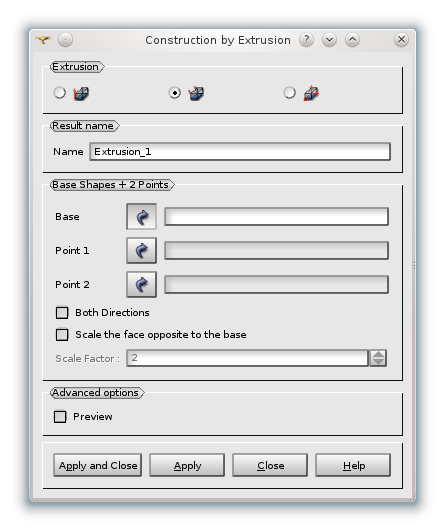This screenshot has width=445, height=531.
Task: Click the Point 1 selection arrow button
Action: click(x=141, y=250)
